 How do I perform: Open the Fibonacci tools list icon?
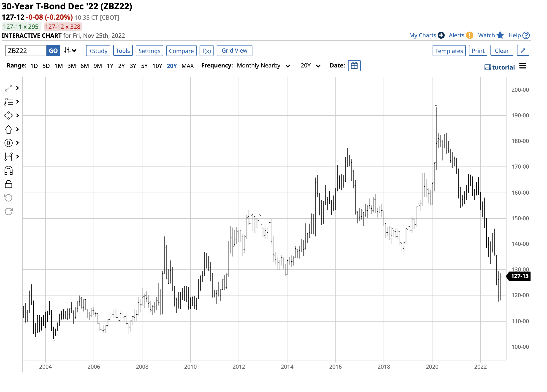[8, 102]
